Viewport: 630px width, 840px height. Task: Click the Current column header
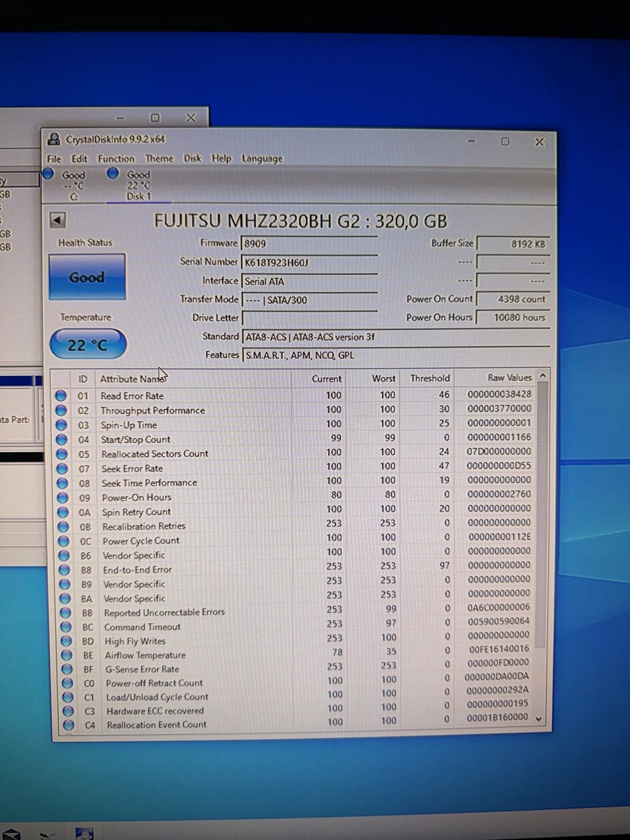[x=326, y=379]
